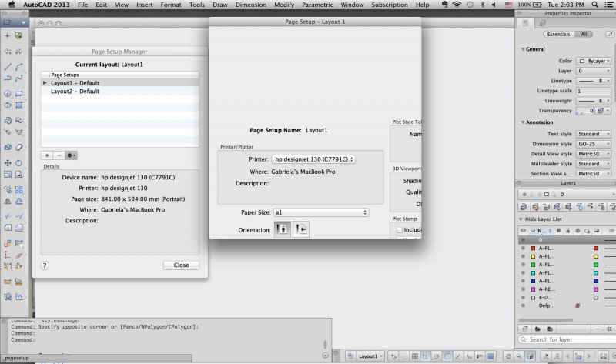The height and width of the screenshot is (364, 616).
Task: Click the Linetype scale value field
Action: coord(594,91)
